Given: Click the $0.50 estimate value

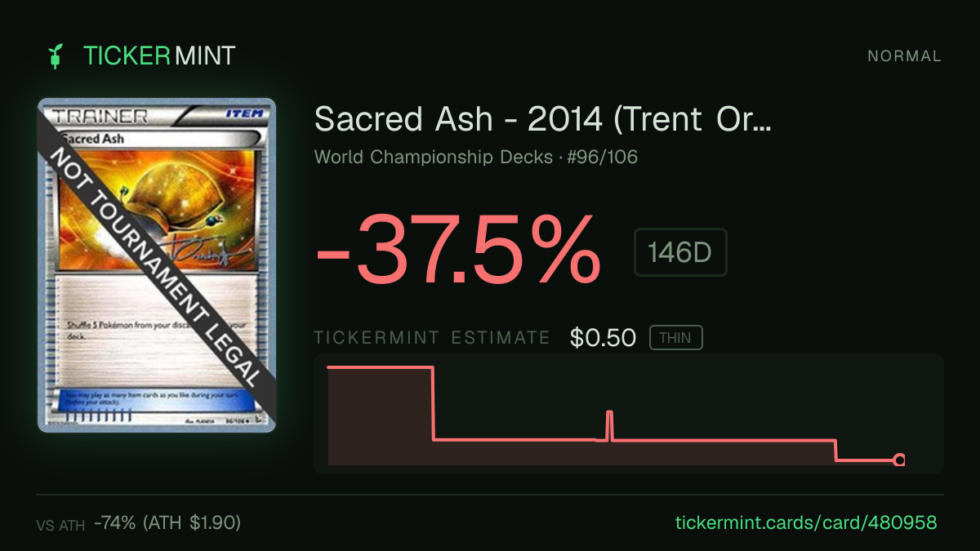Looking at the screenshot, I should 603,338.
